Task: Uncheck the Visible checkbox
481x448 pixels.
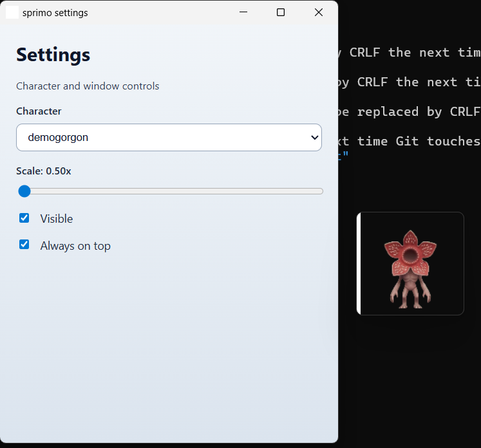Action: pos(24,218)
